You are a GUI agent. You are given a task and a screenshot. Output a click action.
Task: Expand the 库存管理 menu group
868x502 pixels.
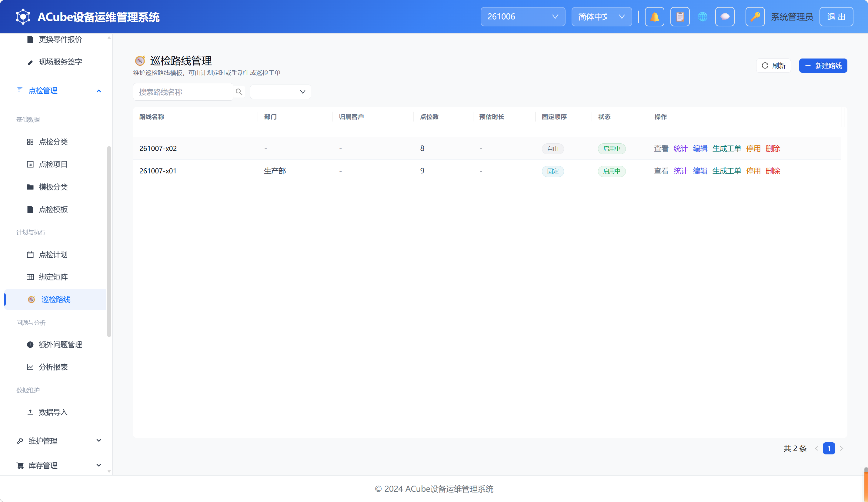pyautogui.click(x=58, y=466)
